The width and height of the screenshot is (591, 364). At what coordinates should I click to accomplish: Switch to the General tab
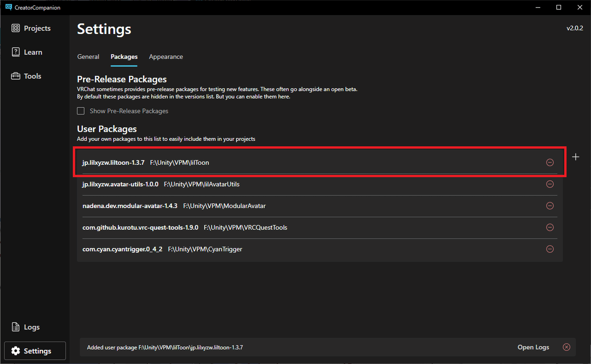point(88,57)
